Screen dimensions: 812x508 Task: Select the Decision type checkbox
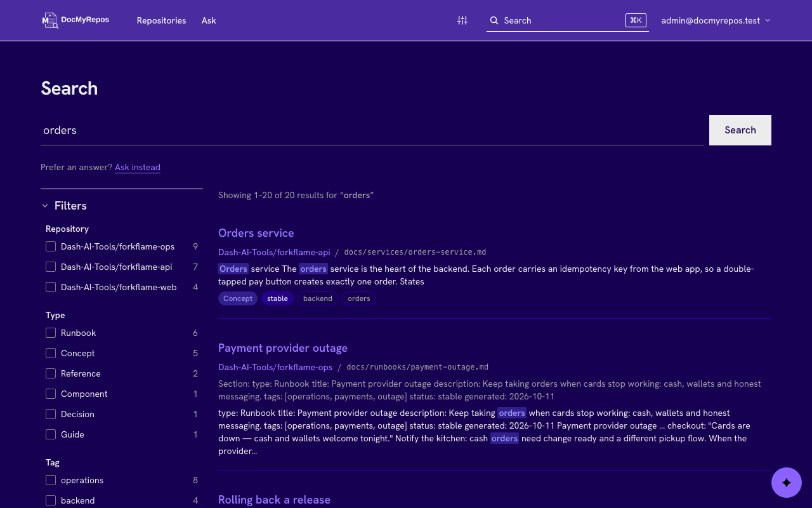(51, 414)
